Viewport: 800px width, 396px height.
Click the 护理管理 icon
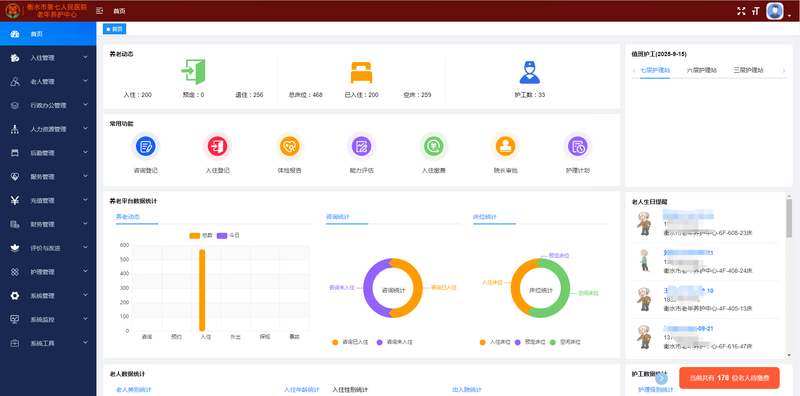tap(15, 272)
